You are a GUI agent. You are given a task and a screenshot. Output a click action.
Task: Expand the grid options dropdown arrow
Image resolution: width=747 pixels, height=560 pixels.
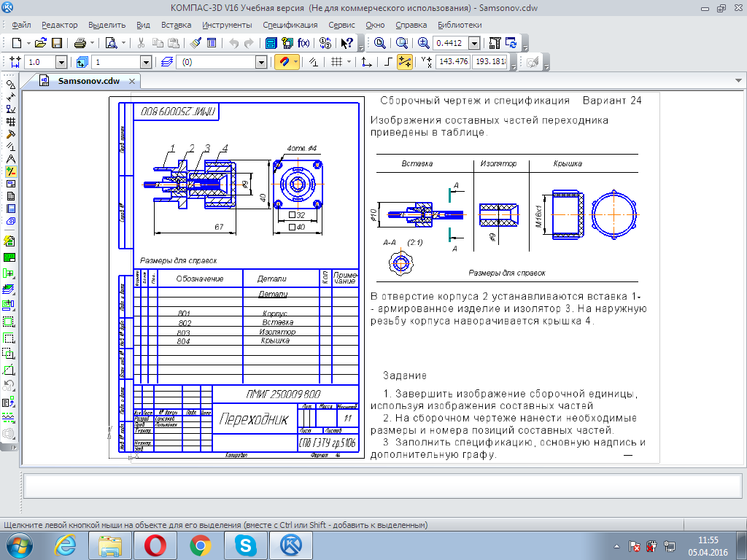pos(349,62)
